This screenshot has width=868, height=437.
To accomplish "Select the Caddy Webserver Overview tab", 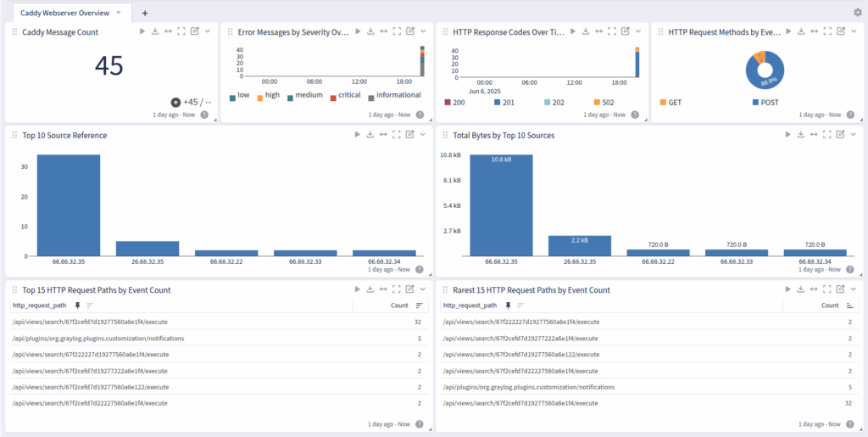I will tap(64, 13).
